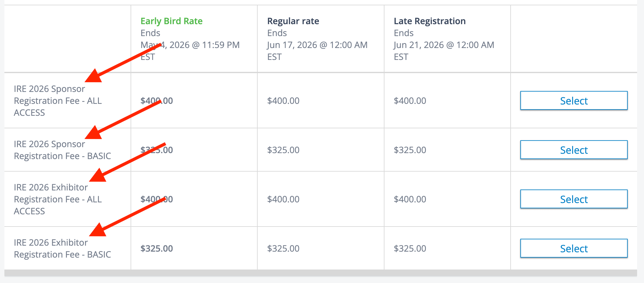Click the gray horizontal bar below the table

click(320, 273)
